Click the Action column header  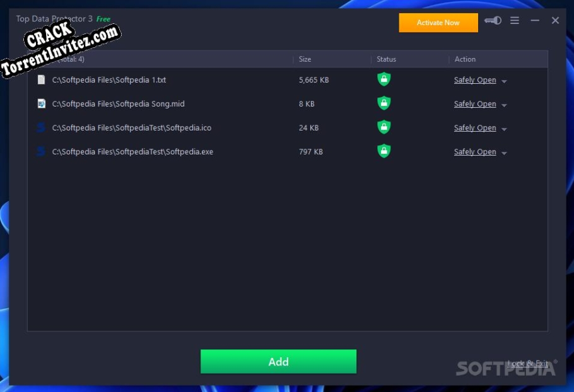[x=465, y=59]
